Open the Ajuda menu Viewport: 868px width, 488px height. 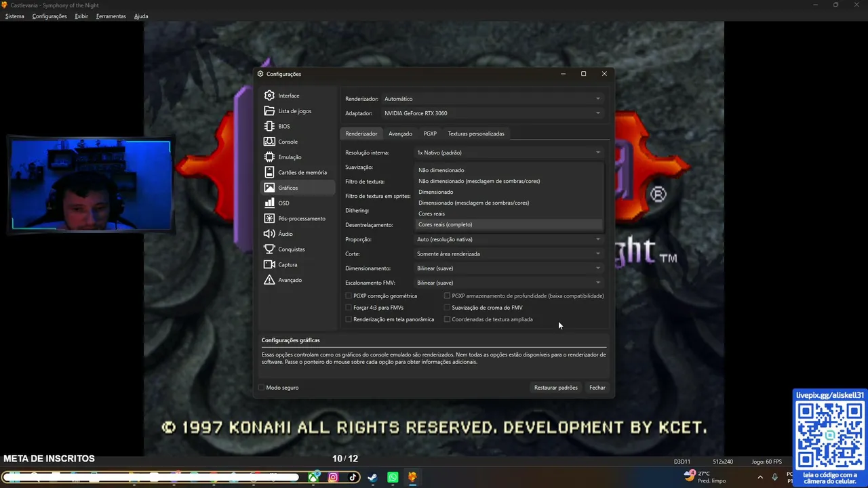pos(141,16)
